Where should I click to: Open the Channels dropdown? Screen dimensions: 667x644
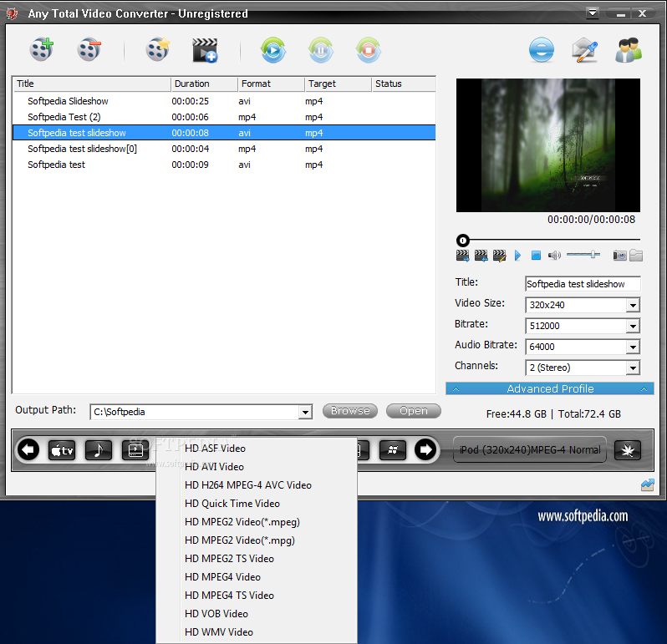pyautogui.click(x=633, y=368)
